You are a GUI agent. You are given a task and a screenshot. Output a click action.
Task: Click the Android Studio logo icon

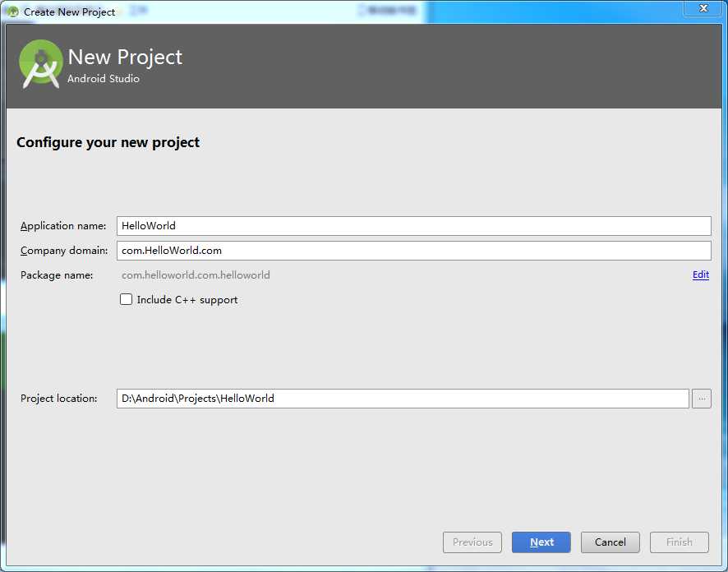pos(40,64)
